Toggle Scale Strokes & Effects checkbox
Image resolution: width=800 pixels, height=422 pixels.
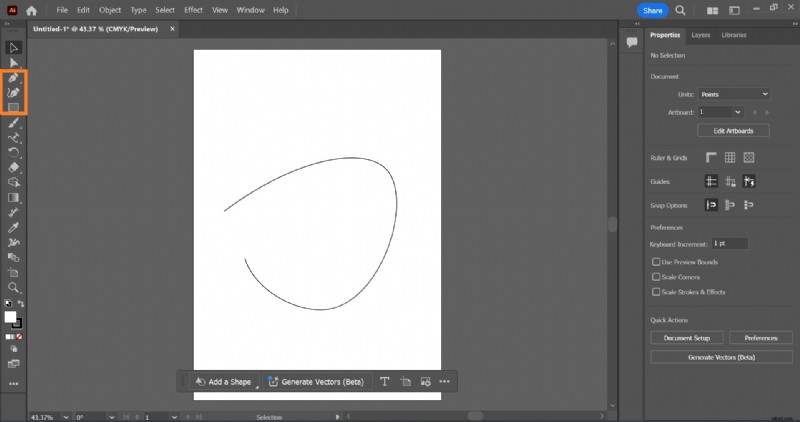[656, 292]
